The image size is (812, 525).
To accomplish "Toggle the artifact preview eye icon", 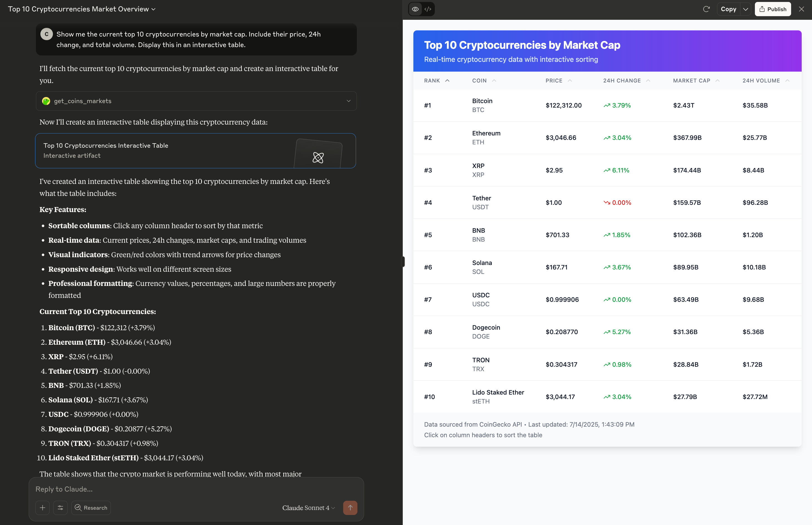I will (x=415, y=9).
